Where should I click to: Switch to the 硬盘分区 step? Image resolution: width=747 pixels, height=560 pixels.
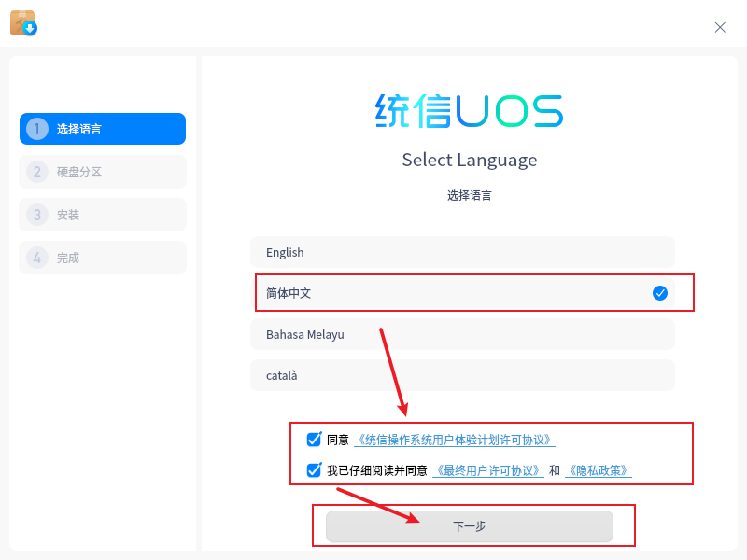[x=102, y=171]
